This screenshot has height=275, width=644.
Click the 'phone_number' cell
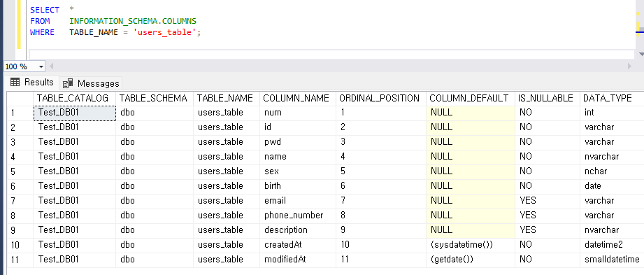point(298,216)
